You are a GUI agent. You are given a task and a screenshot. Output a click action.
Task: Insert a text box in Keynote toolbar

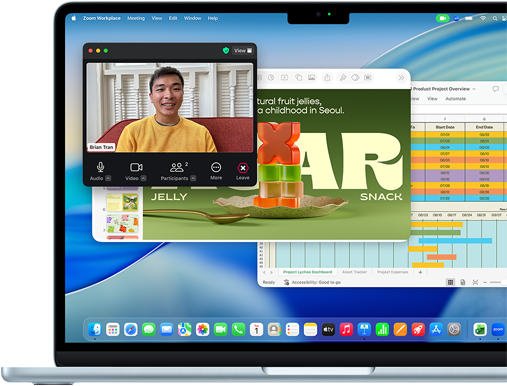pos(284,78)
